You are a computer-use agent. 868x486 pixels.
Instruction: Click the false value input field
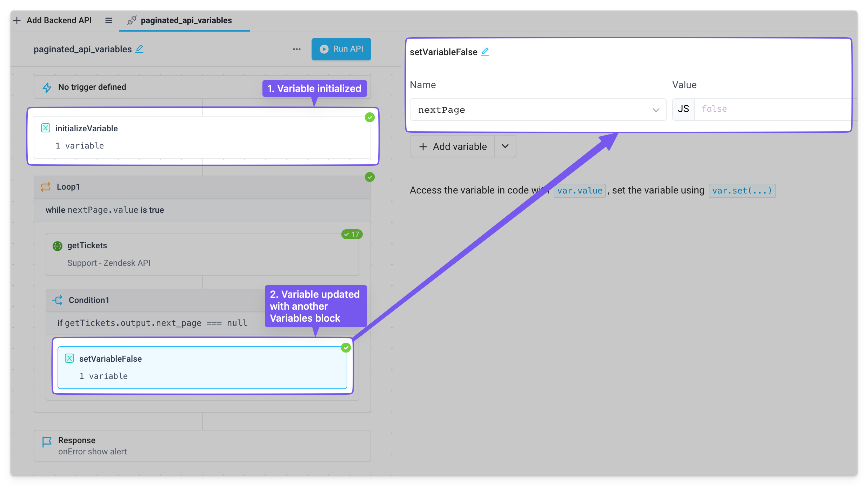click(x=737, y=109)
